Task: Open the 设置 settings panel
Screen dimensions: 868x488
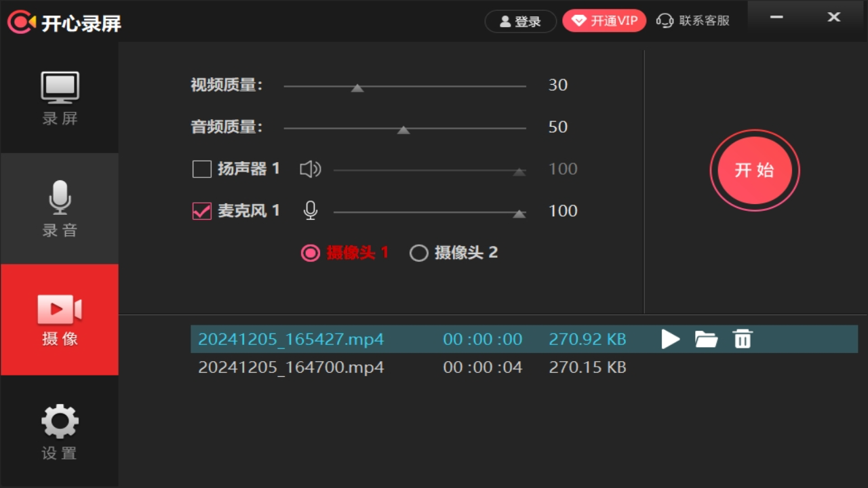Action: pyautogui.click(x=59, y=432)
